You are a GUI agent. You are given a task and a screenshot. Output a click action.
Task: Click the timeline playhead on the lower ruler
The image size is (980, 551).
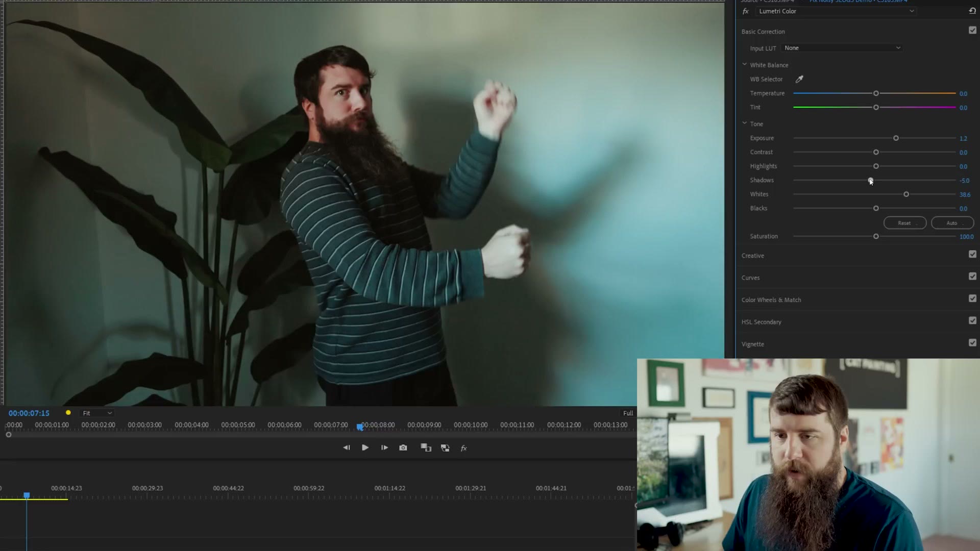point(27,495)
